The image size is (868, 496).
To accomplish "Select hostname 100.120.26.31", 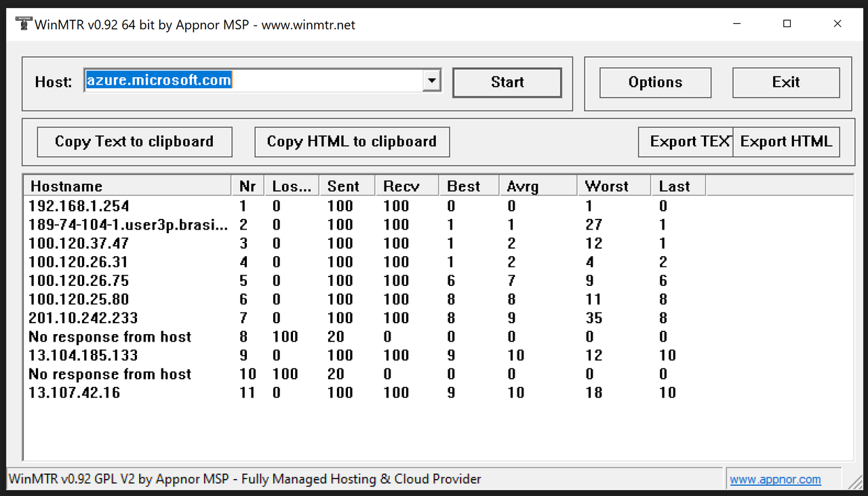I will pos(78,262).
